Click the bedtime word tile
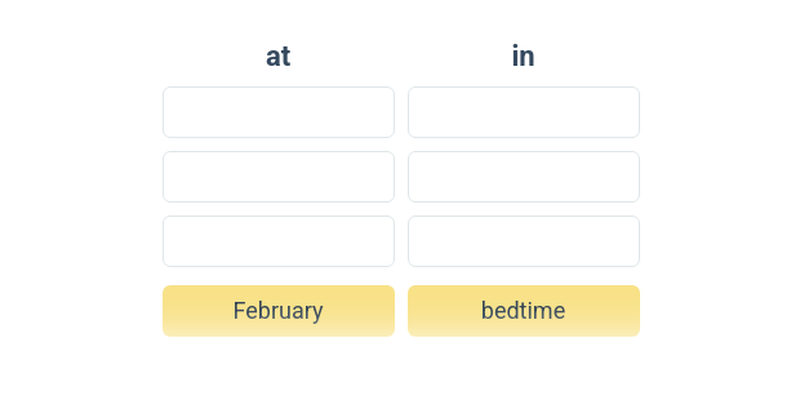 523,311
